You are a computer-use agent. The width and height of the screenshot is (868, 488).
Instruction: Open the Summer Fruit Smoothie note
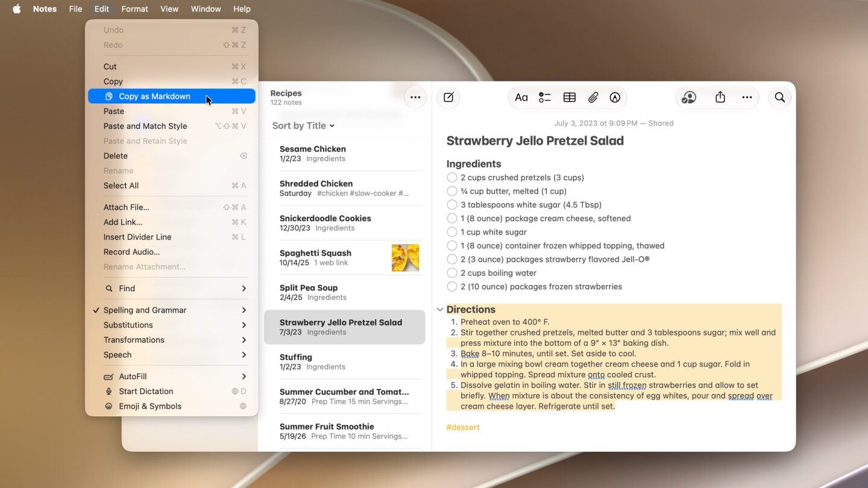click(x=345, y=431)
